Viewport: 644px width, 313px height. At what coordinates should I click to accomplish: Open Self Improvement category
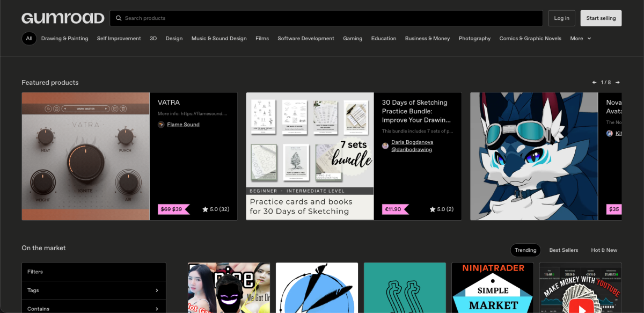pyautogui.click(x=119, y=39)
